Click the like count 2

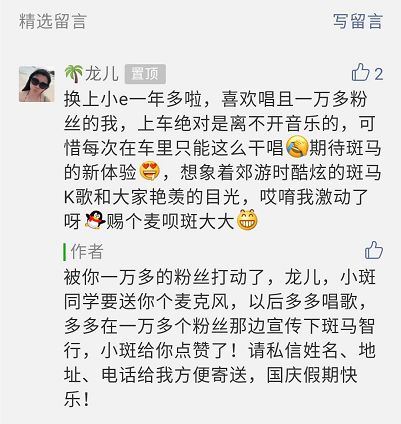[x=378, y=74]
